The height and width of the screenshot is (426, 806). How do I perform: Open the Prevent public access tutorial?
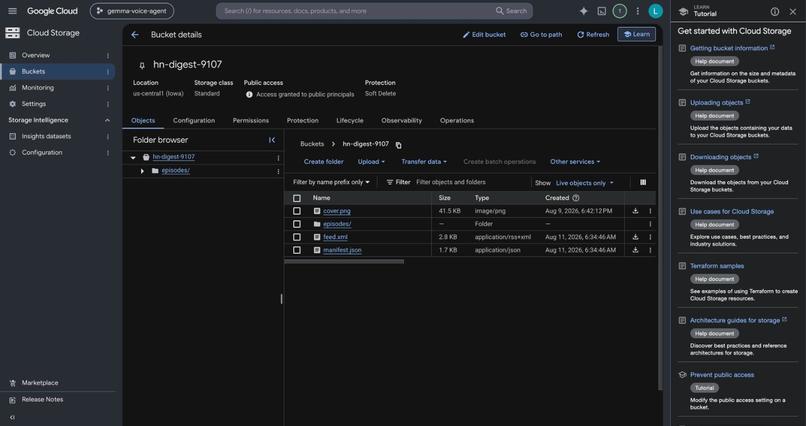(722, 375)
